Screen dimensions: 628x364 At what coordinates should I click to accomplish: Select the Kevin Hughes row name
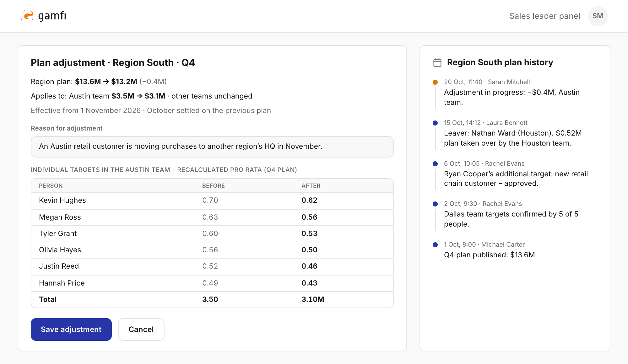[x=62, y=200]
